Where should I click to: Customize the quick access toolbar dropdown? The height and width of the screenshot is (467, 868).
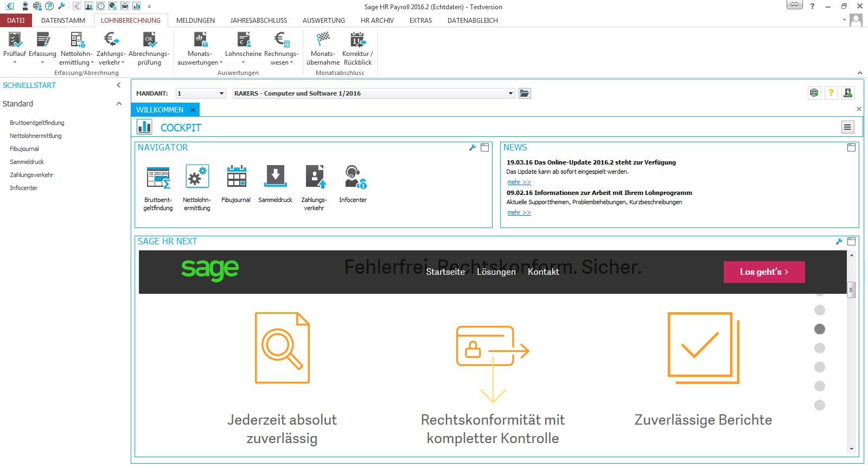[149, 7]
